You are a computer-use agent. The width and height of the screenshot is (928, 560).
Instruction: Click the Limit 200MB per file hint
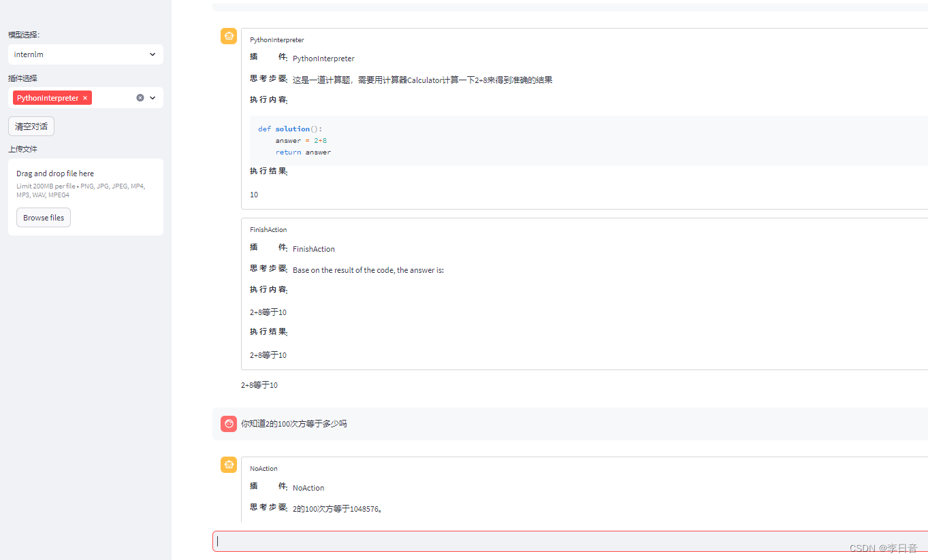pyautogui.click(x=81, y=190)
